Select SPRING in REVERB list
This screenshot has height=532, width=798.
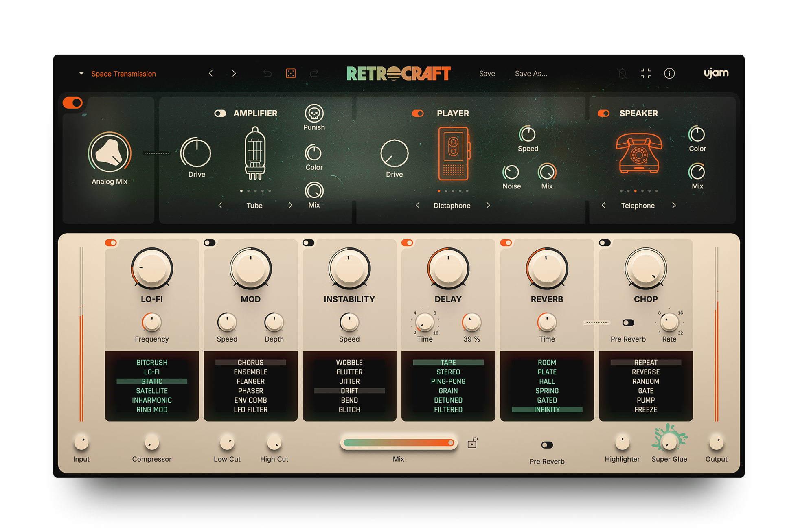[x=547, y=391]
